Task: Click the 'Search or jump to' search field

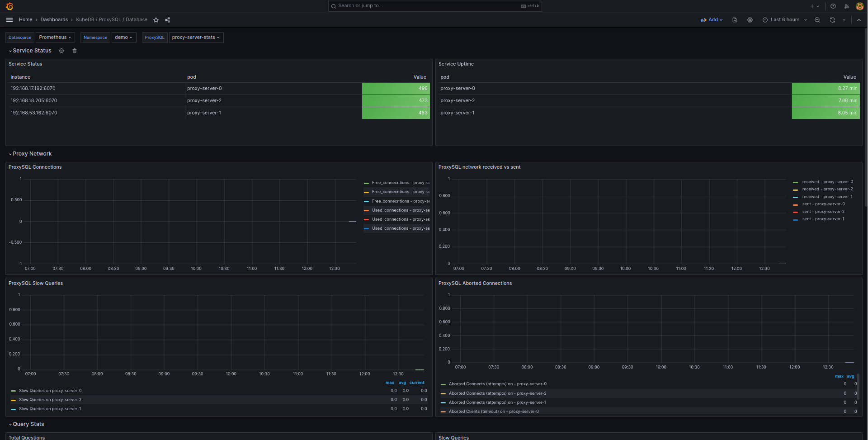Action: click(x=434, y=6)
